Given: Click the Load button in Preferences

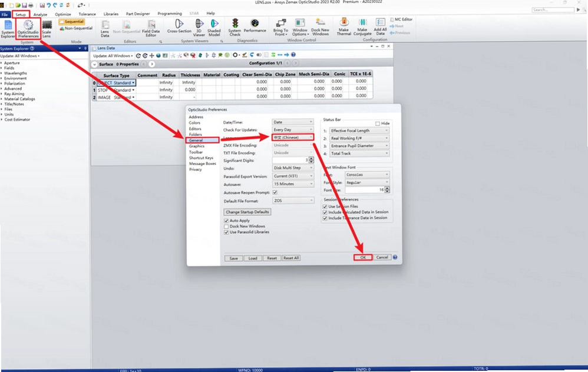Looking at the screenshot, I should [x=253, y=258].
